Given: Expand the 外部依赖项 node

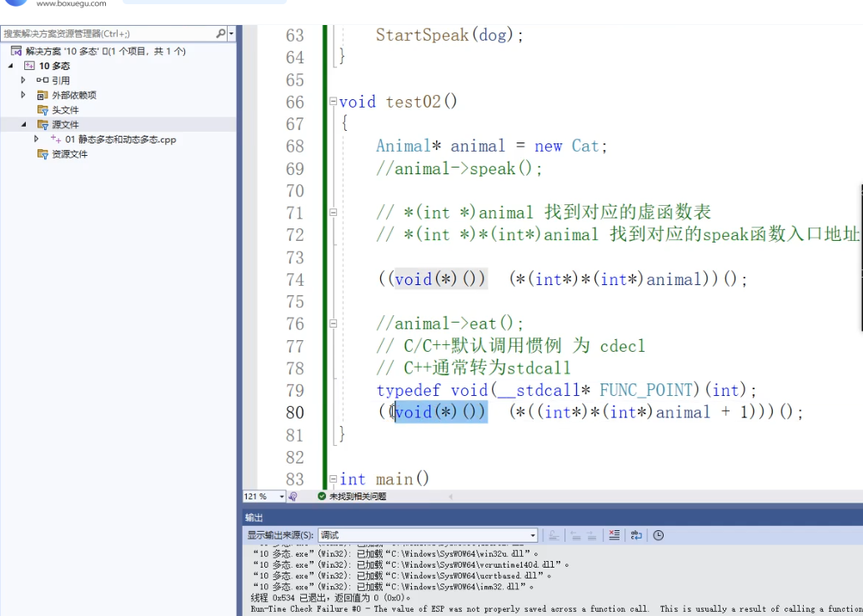Looking at the screenshot, I should [x=23, y=95].
